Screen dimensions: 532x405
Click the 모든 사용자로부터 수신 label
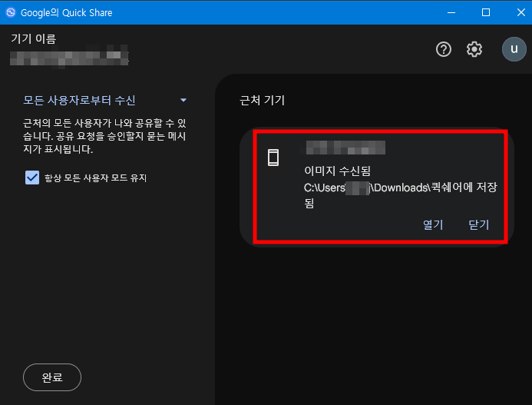[79, 100]
